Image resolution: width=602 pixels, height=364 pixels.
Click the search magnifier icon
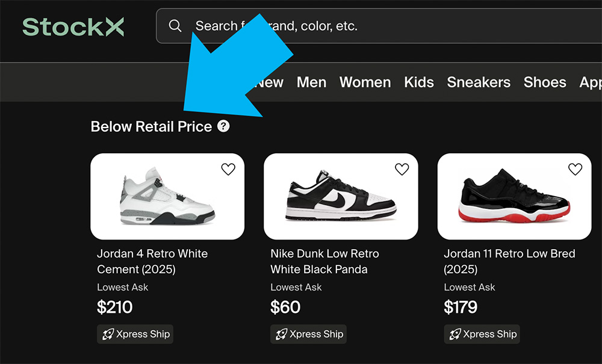(175, 26)
